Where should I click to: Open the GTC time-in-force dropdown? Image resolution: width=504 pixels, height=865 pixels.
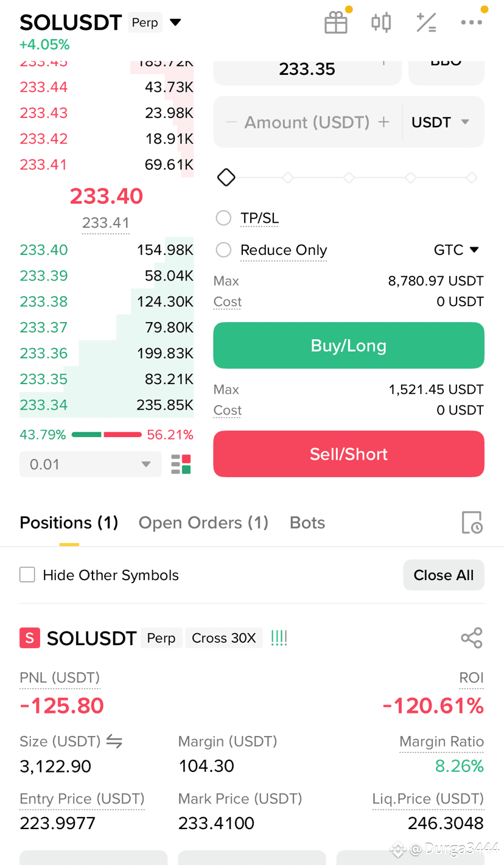tap(457, 250)
